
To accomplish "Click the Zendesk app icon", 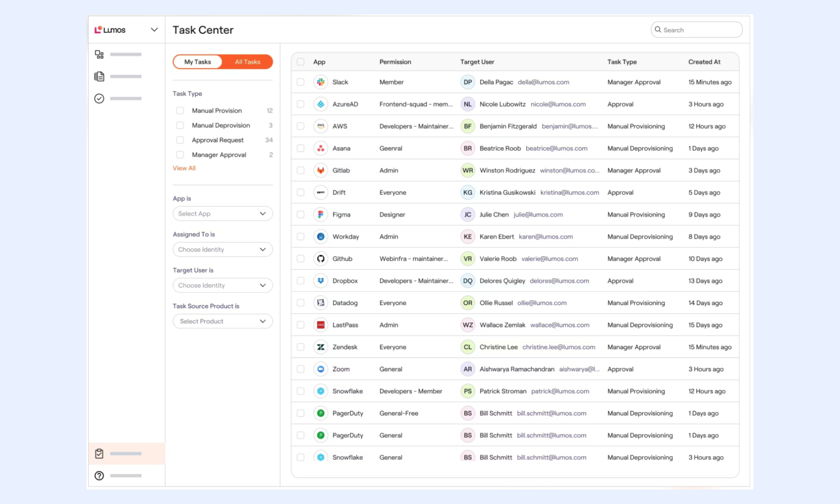I will point(321,347).
